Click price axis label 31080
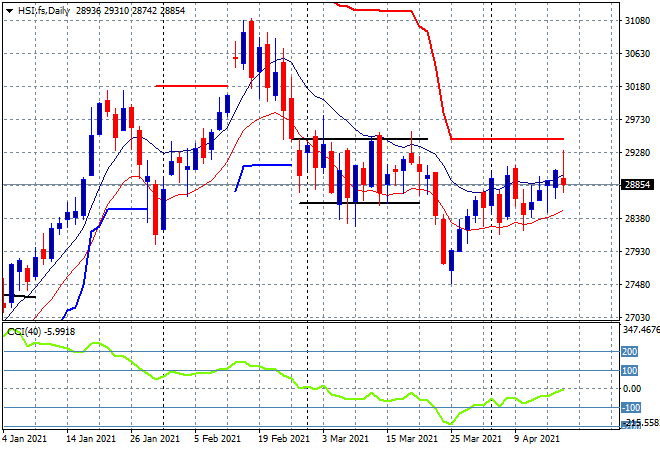This screenshot has width=660, height=450. pos(638,21)
